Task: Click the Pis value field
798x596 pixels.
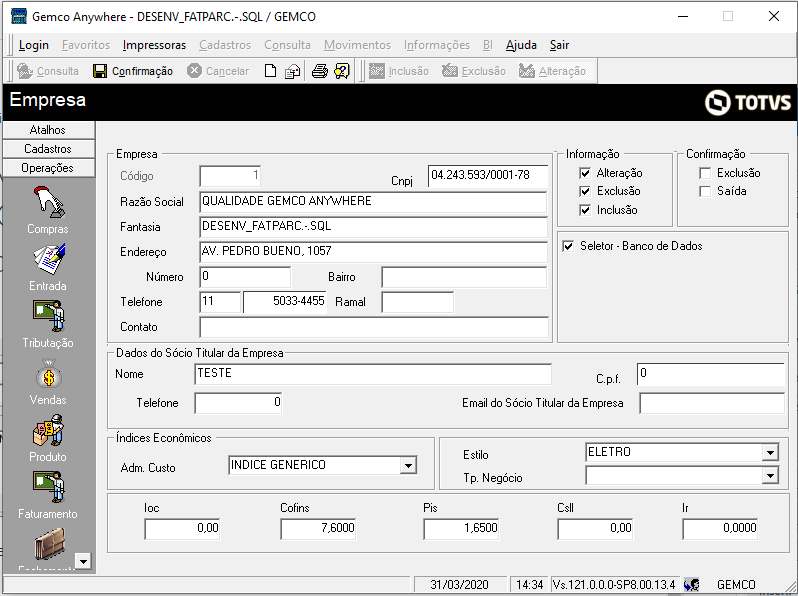Action: tap(461, 529)
